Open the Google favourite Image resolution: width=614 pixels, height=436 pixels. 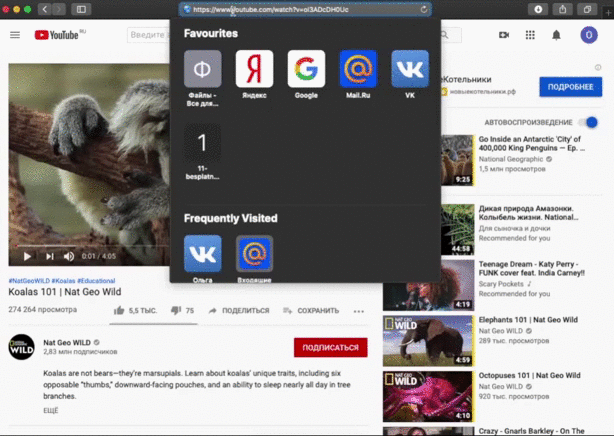306,69
